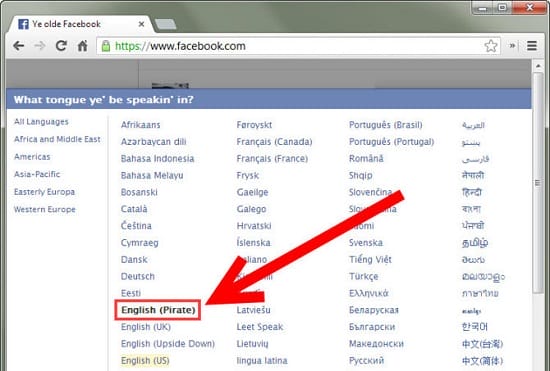Choose Leet Speak language

tap(260, 327)
